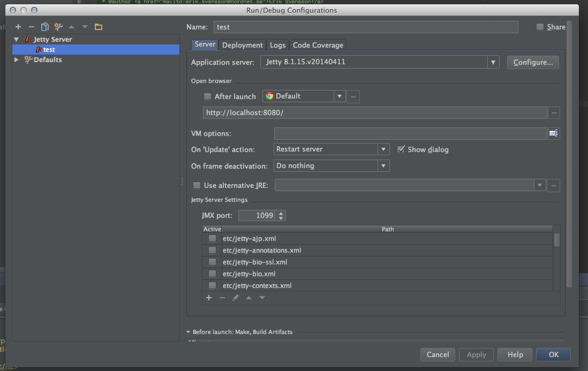Switch to the Server tab
Screen dimensions: 588x371
pyautogui.click(x=205, y=44)
